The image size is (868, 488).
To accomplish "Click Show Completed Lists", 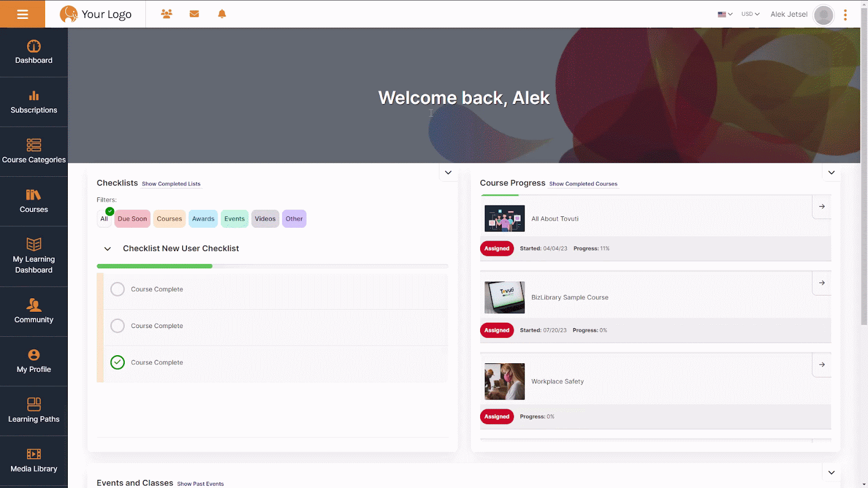I will coord(171,183).
